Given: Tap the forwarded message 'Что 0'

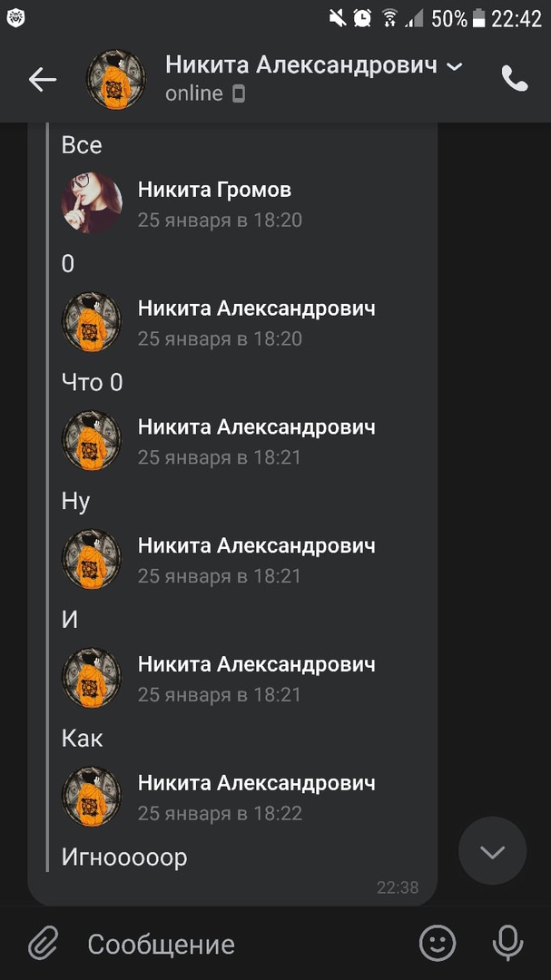Looking at the screenshot, I should (92, 382).
